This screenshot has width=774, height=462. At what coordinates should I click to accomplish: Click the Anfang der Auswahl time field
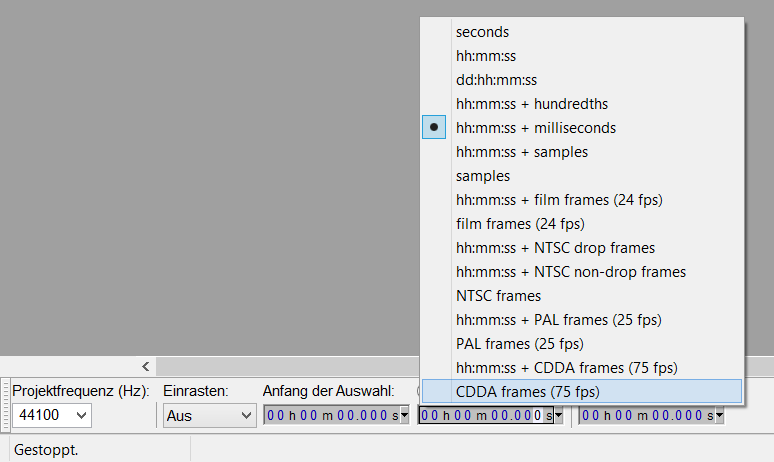point(330,415)
